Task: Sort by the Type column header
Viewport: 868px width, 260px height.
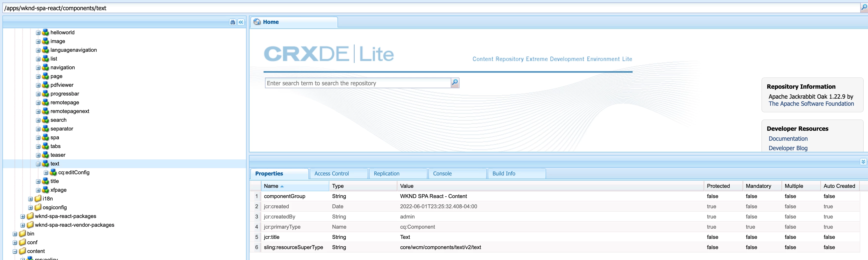Action: tap(363, 186)
